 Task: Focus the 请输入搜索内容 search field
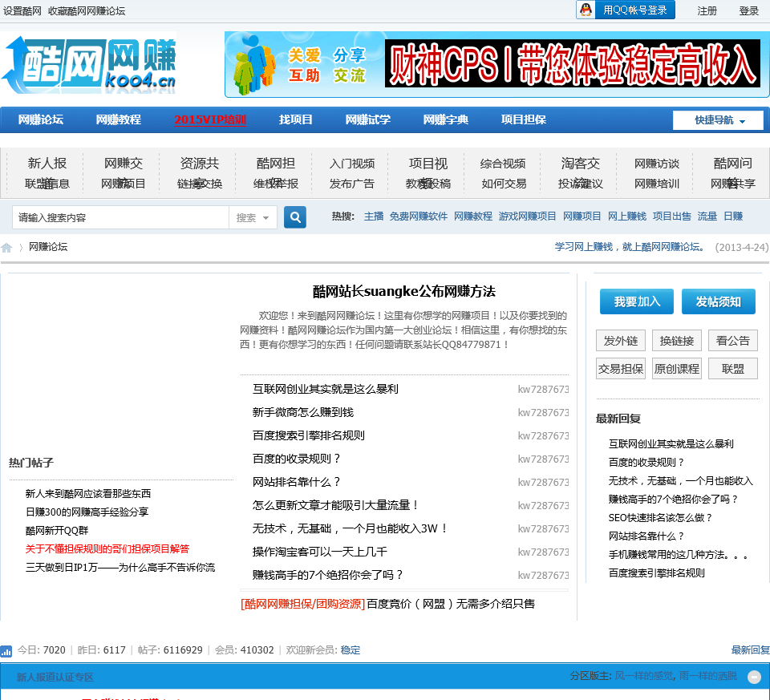coord(120,217)
